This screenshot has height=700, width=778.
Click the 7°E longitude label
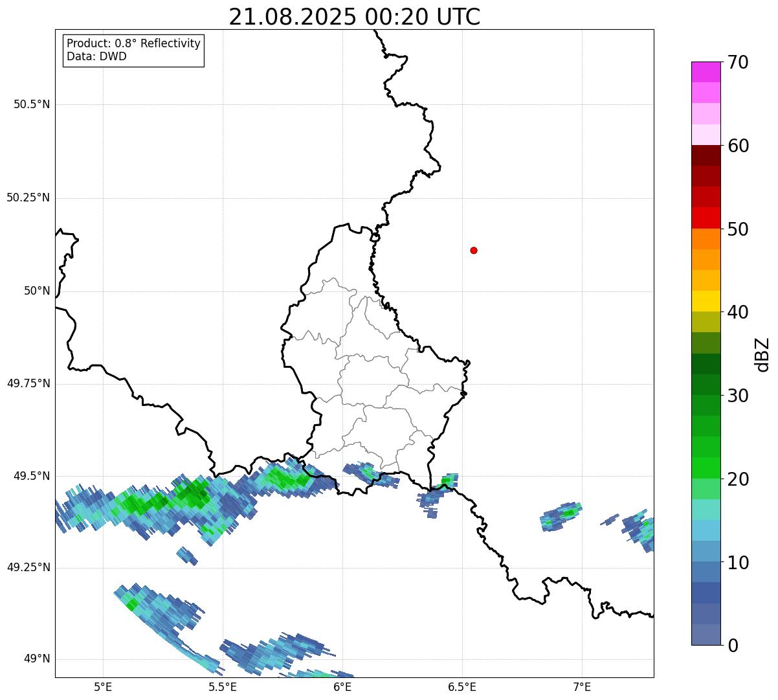582,686
